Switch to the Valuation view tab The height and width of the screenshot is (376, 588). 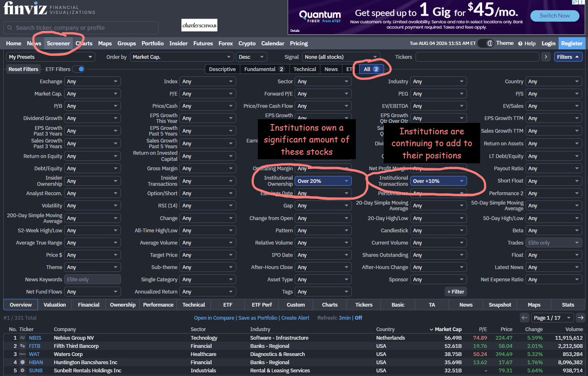tap(55, 305)
